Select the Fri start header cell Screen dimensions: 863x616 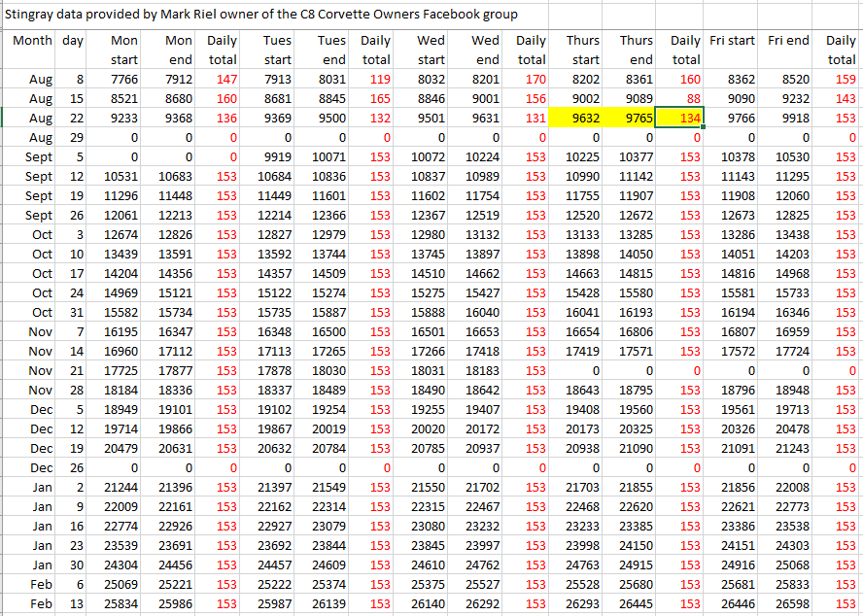(x=732, y=41)
